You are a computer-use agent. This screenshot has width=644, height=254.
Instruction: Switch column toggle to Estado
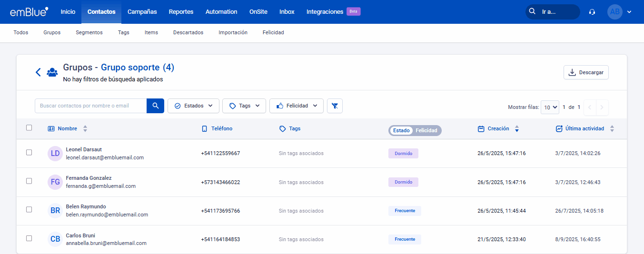coord(401,130)
